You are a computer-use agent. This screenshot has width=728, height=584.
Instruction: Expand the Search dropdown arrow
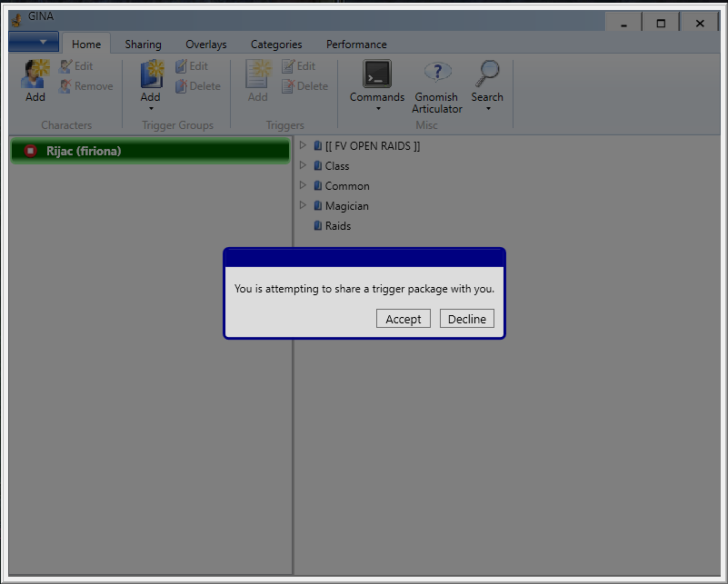(x=488, y=109)
